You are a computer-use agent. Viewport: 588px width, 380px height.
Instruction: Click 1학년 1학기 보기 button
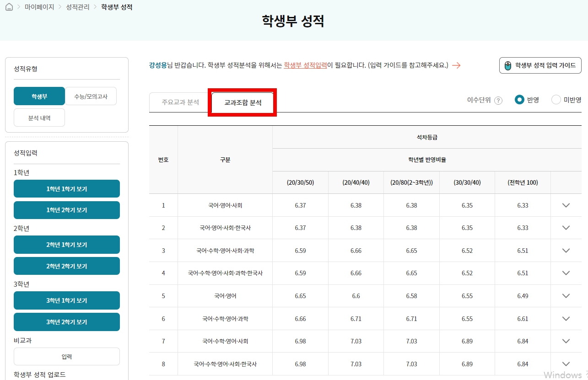pos(67,189)
